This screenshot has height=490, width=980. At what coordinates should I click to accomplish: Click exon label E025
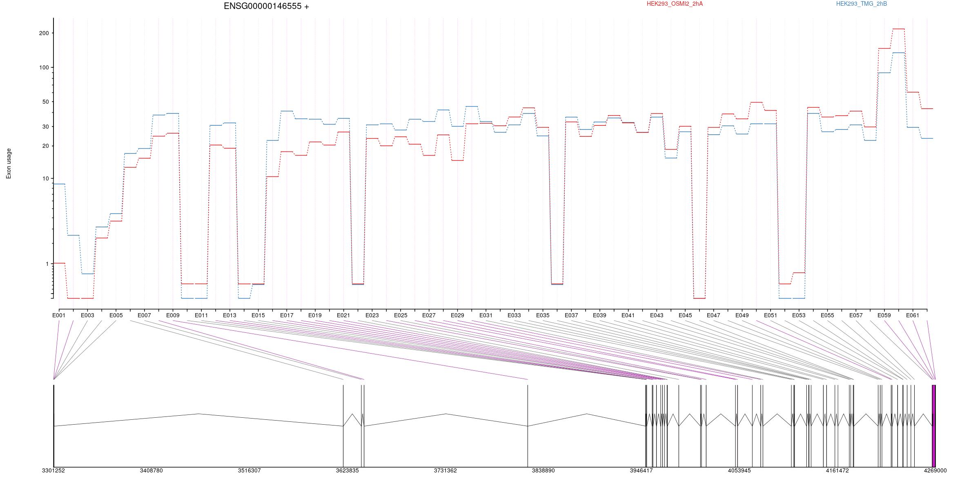[401, 315]
